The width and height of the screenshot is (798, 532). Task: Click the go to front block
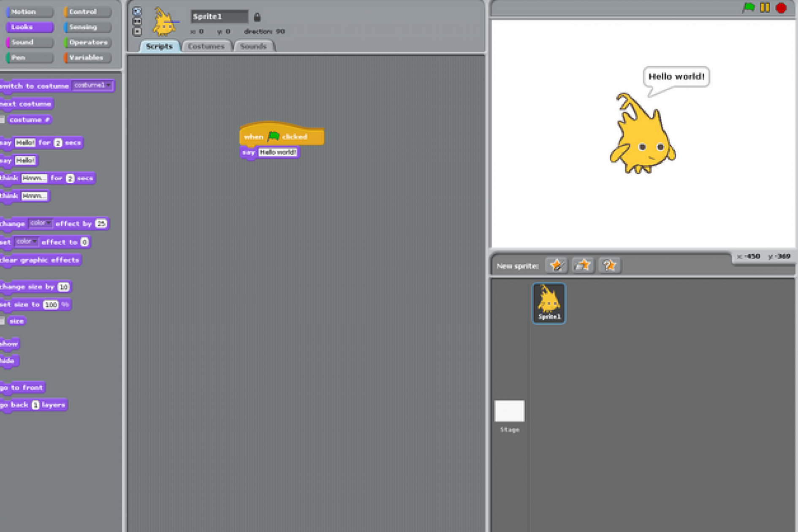coord(22,388)
